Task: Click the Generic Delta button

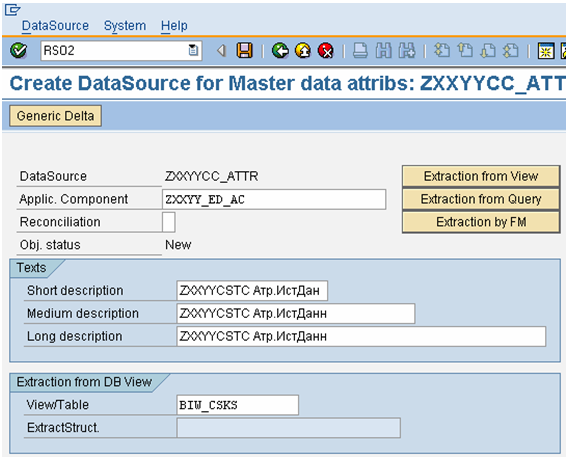Action: 55,116
